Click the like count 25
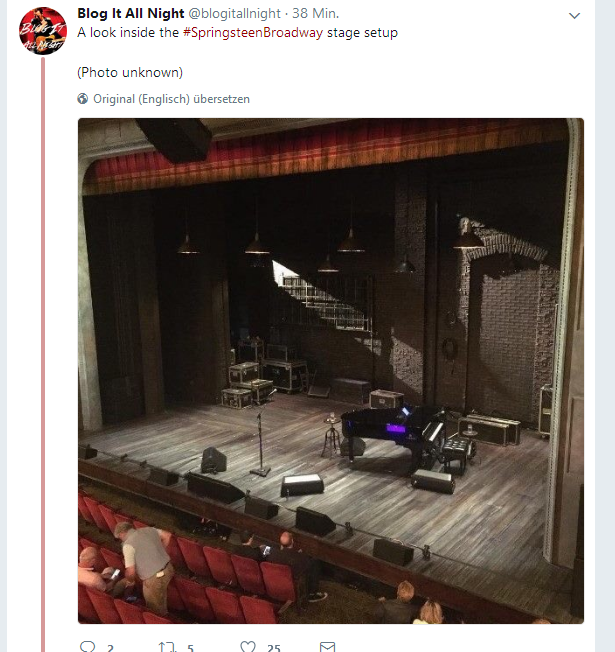Image resolution: width=615 pixels, height=652 pixels. 274,648
